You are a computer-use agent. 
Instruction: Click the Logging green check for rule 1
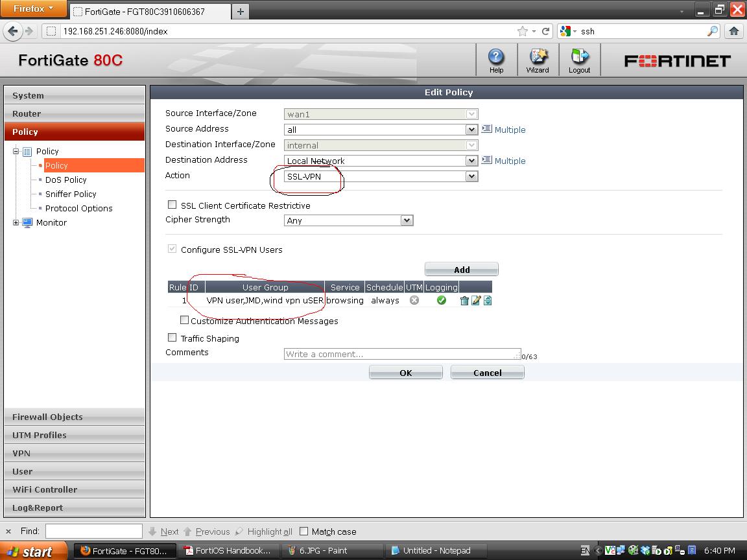tap(441, 300)
